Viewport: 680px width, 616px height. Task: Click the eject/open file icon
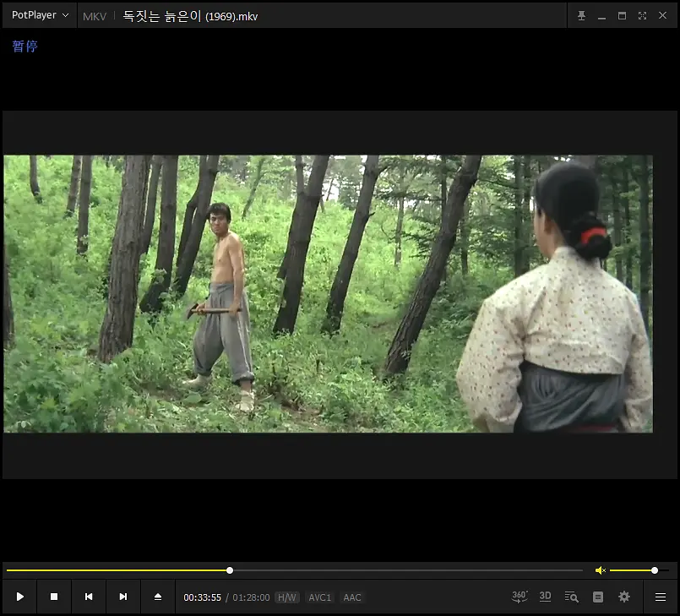click(158, 597)
